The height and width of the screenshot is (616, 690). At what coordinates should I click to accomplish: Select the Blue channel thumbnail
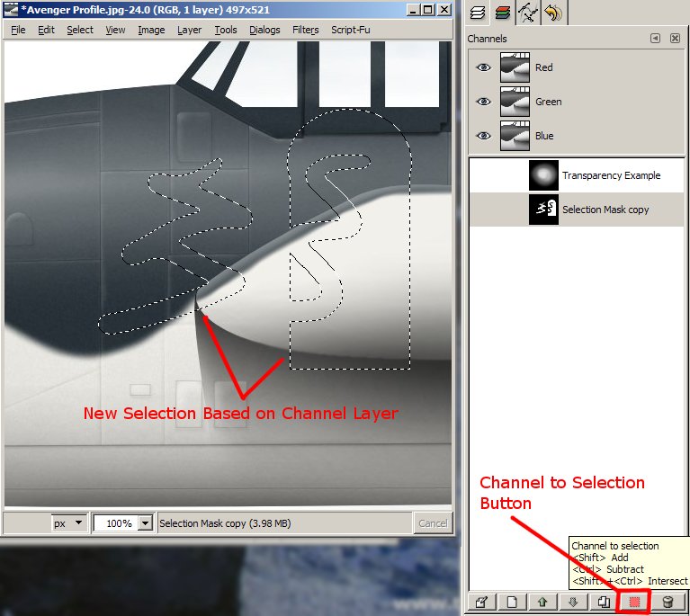(x=515, y=136)
